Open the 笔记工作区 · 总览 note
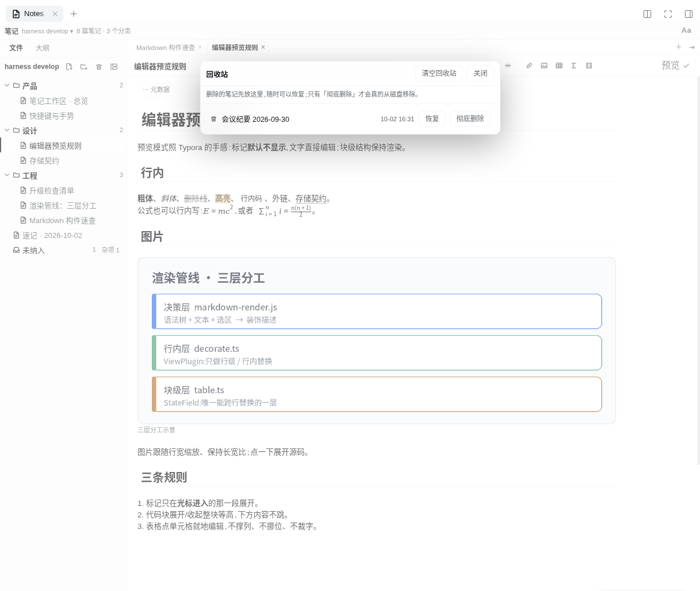The height and width of the screenshot is (591, 700). click(x=63, y=101)
